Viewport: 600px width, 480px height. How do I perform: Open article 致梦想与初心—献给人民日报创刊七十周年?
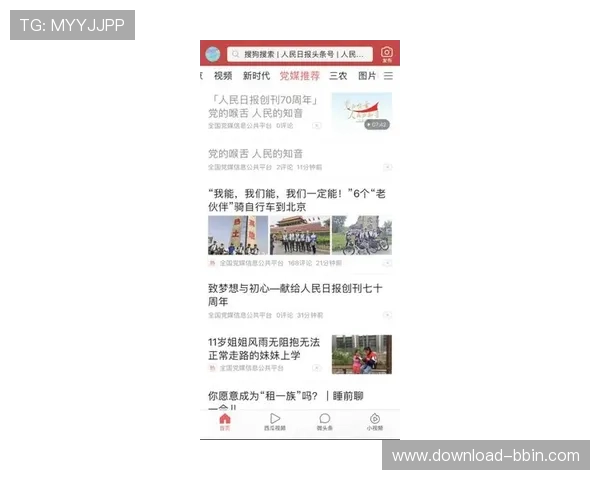[295, 295]
